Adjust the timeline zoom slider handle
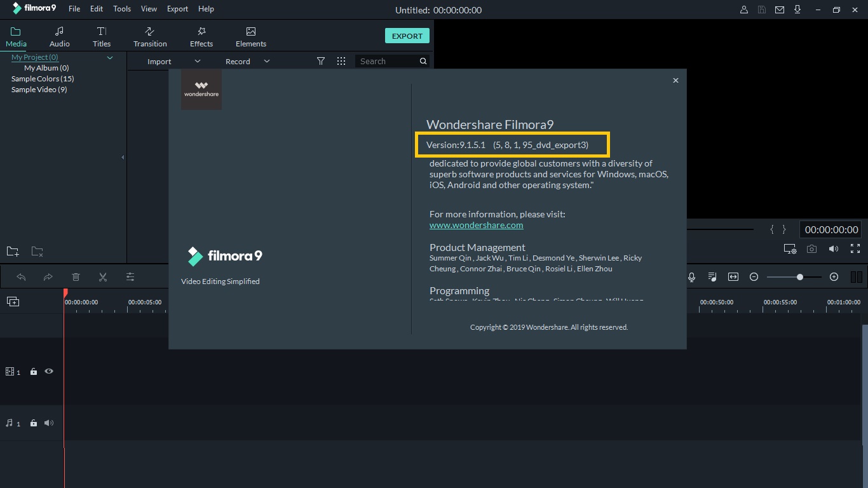This screenshot has width=868, height=488. 800,277
